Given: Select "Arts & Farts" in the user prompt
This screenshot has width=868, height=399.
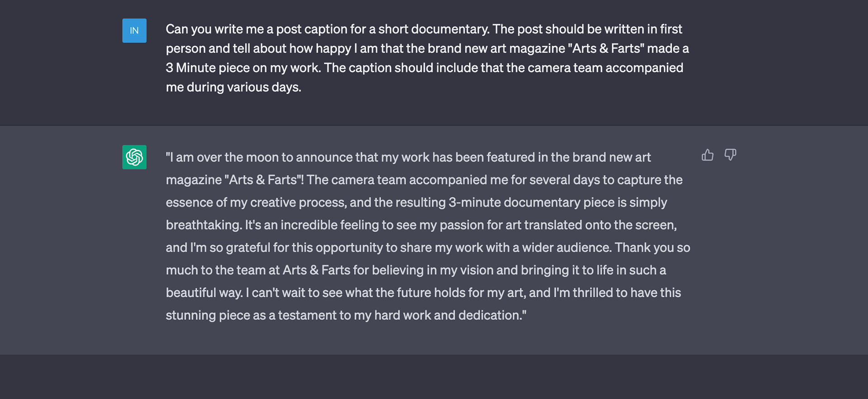Looking at the screenshot, I should (606, 48).
